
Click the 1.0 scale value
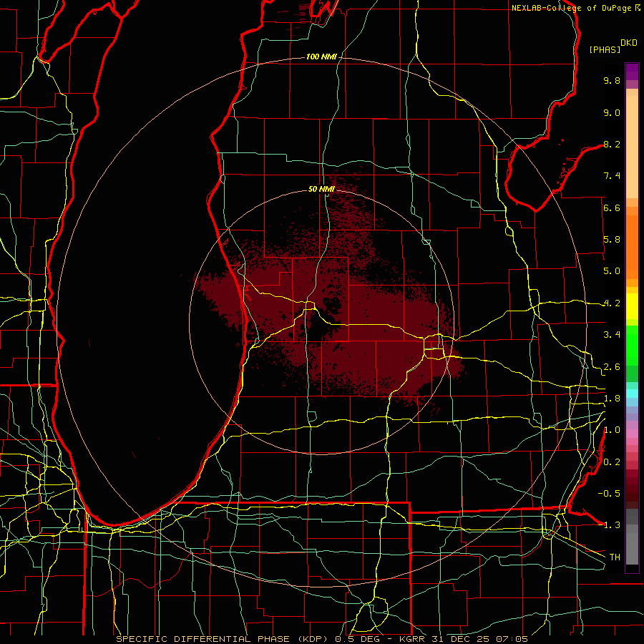(612, 430)
